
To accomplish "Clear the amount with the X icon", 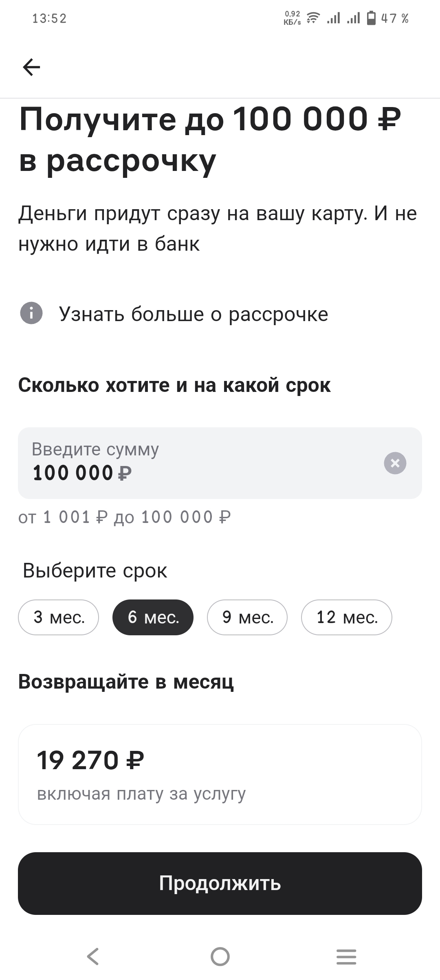I will coord(395,463).
